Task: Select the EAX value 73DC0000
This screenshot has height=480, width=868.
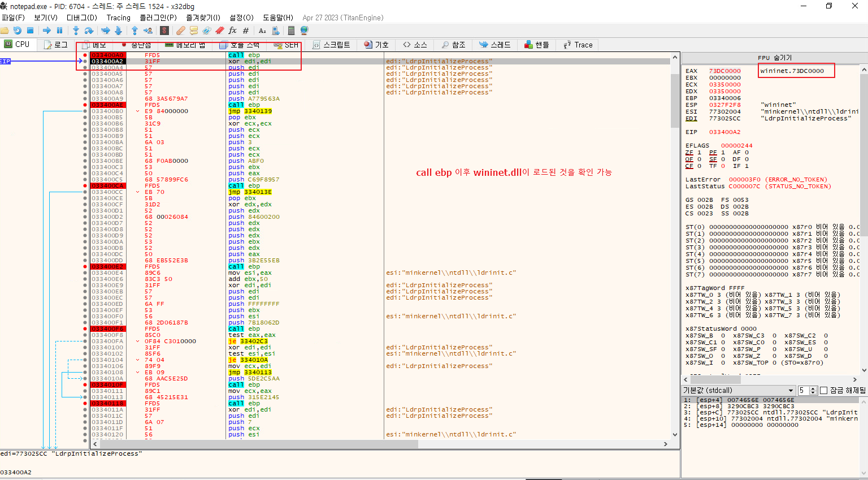Action: 724,71
